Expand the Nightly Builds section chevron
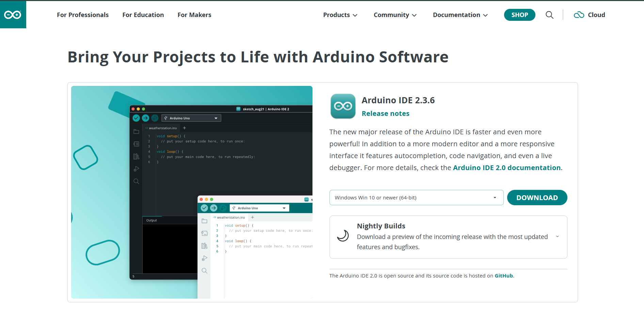 pos(557,236)
